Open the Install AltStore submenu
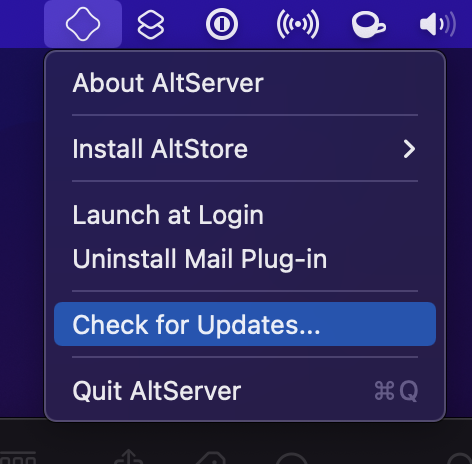The width and height of the screenshot is (472, 464). point(245,149)
